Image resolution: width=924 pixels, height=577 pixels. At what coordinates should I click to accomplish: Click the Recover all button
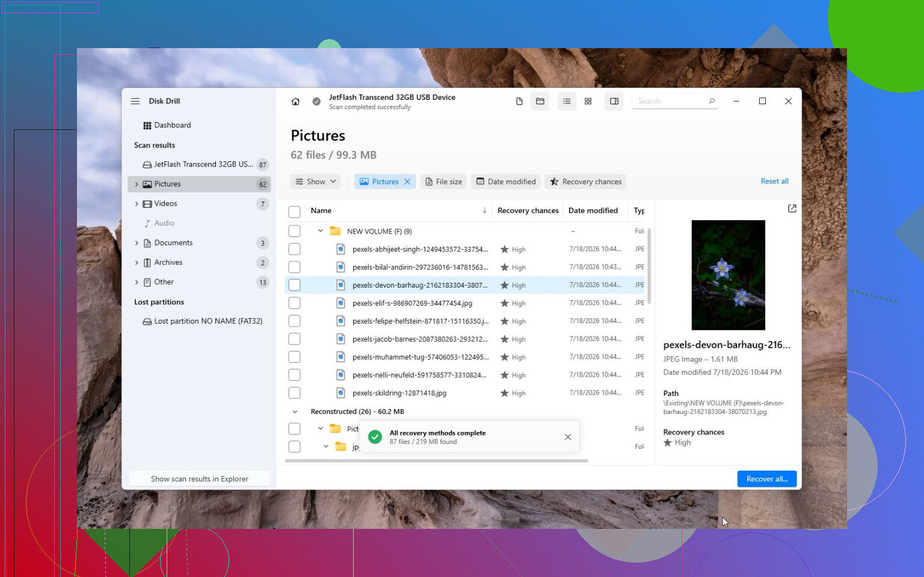[767, 479]
